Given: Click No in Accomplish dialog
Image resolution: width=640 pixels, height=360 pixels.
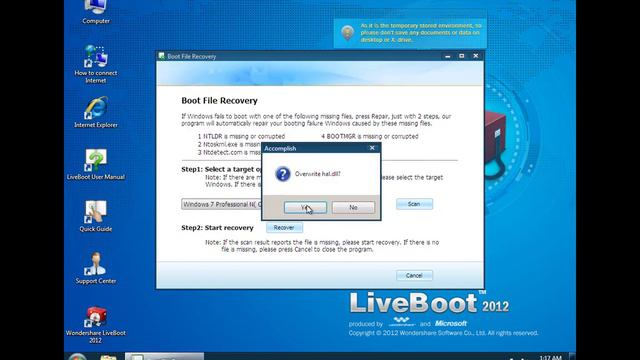Looking at the screenshot, I should point(353,207).
